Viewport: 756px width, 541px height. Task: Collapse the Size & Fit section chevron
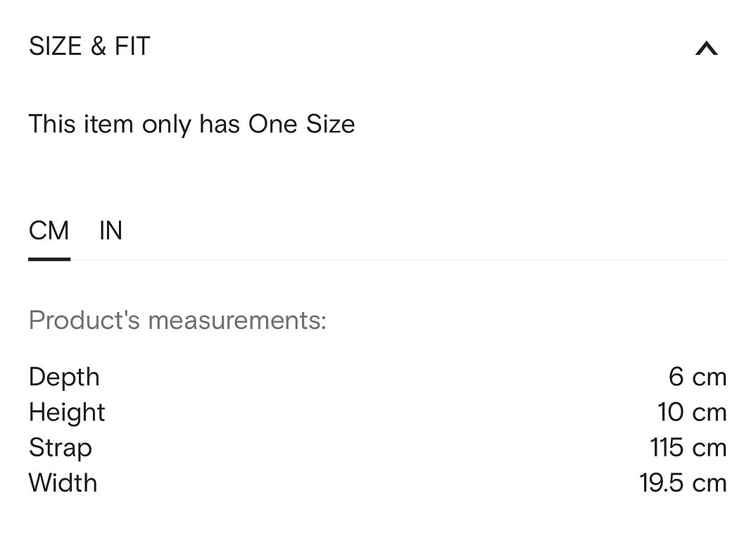click(x=706, y=49)
